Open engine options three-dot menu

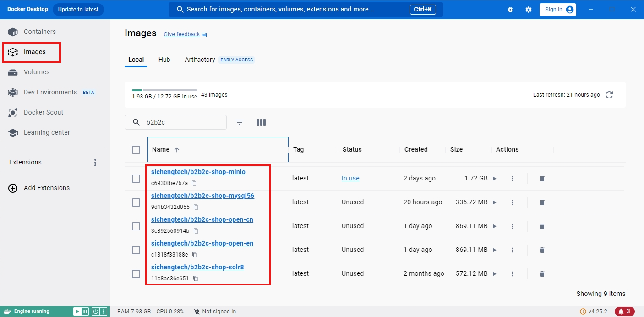click(x=104, y=312)
